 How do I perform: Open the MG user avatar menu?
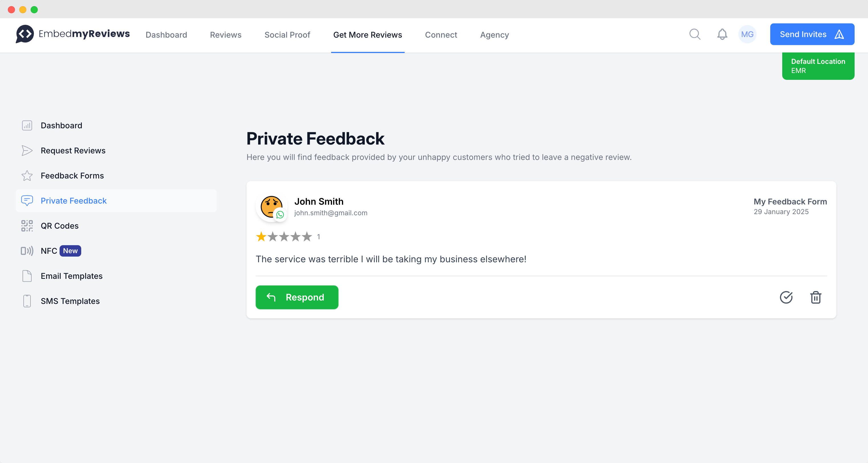coord(747,34)
